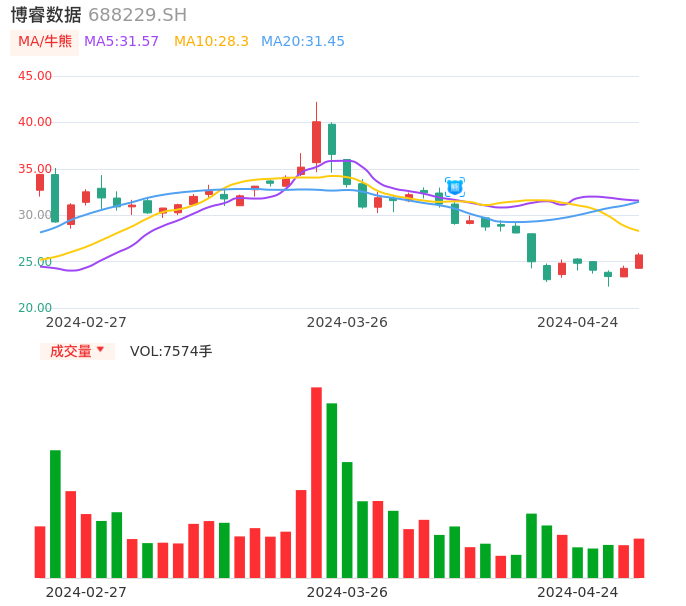Click the 2024-02-27 date on price chart axis
This screenshot has width=686, height=606.
coord(86,322)
